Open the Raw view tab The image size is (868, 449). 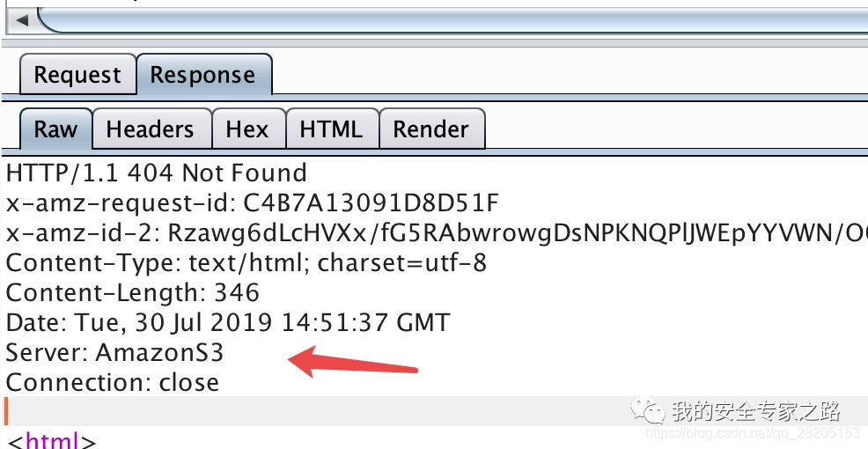pos(56,129)
